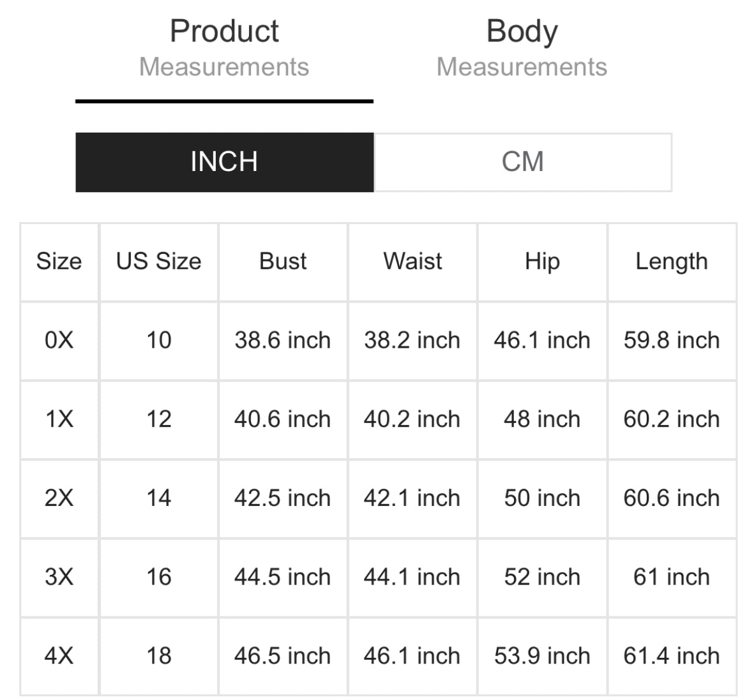
Task: Select the 4X size row label
Action: click(x=59, y=656)
